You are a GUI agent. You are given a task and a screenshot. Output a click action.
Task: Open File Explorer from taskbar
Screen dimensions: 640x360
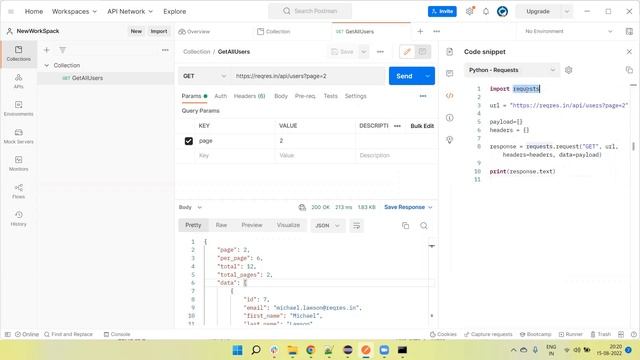click(x=292, y=350)
